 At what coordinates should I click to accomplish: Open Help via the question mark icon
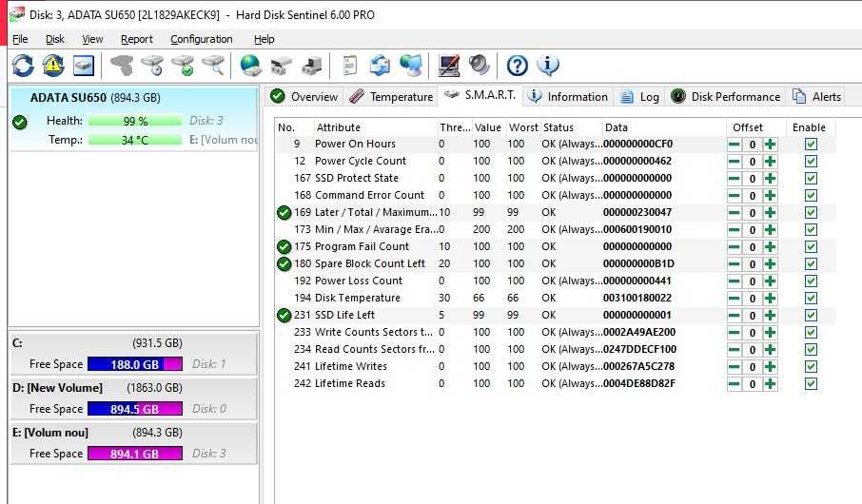tap(517, 66)
